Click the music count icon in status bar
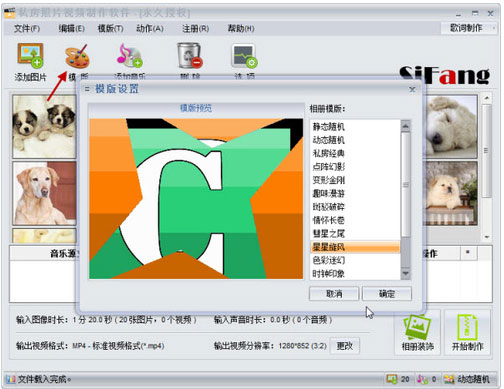This screenshot has width=504, height=389. [422, 379]
